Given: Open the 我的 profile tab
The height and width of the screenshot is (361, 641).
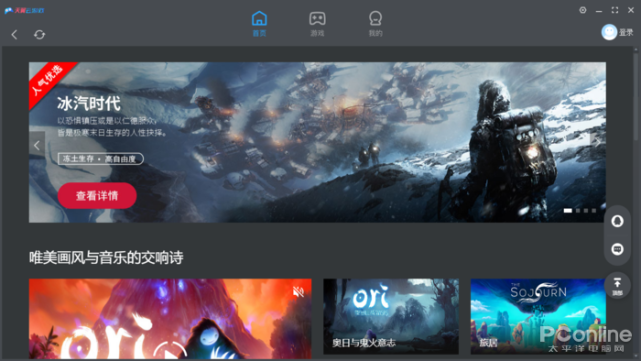Looking at the screenshot, I should (x=375, y=24).
